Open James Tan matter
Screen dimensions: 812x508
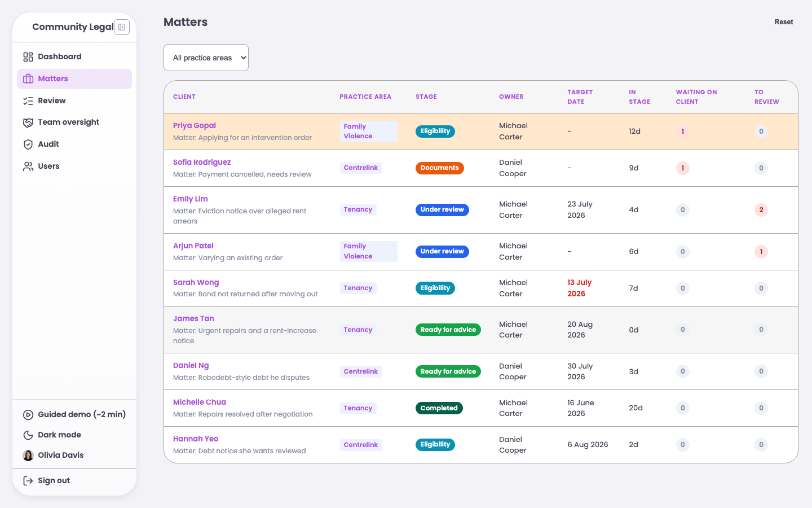tap(193, 319)
